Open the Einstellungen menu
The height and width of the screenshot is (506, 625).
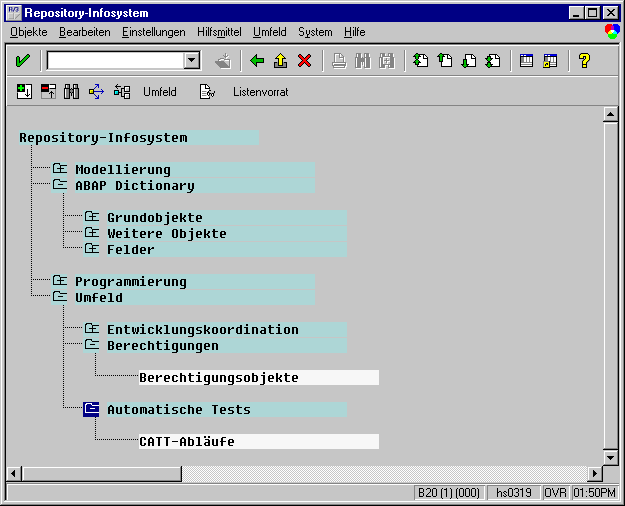pyautogui.click(x=153, y=32)
